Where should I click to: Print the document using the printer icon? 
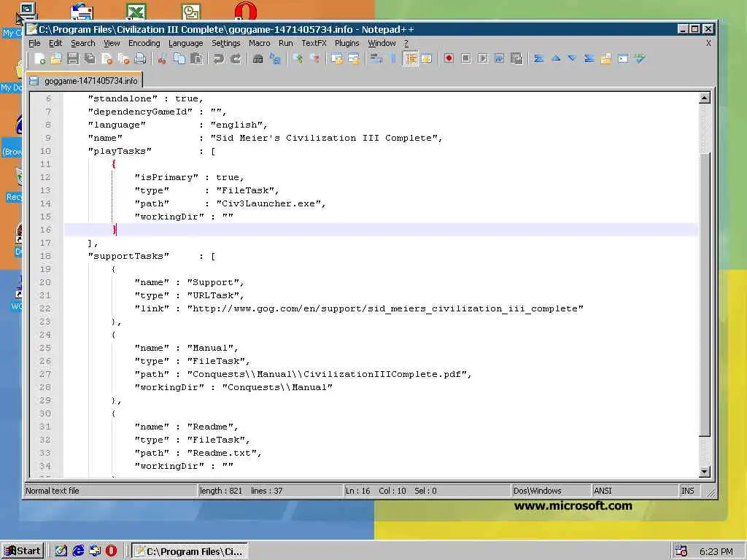[x=140, y=58]
